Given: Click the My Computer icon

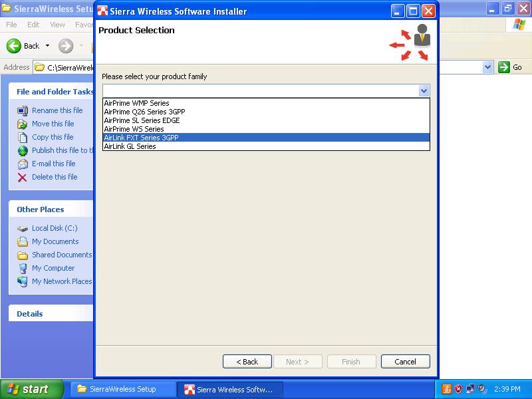Looking at the screenshot, I should click(x=23, y=269).
